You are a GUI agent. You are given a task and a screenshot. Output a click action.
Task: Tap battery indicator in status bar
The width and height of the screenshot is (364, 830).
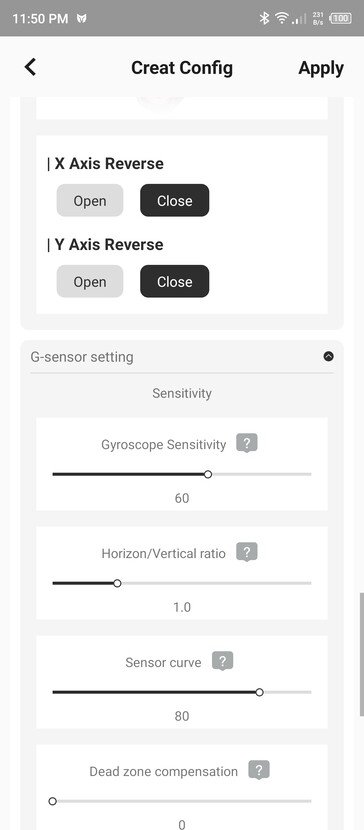pos(341,19)
